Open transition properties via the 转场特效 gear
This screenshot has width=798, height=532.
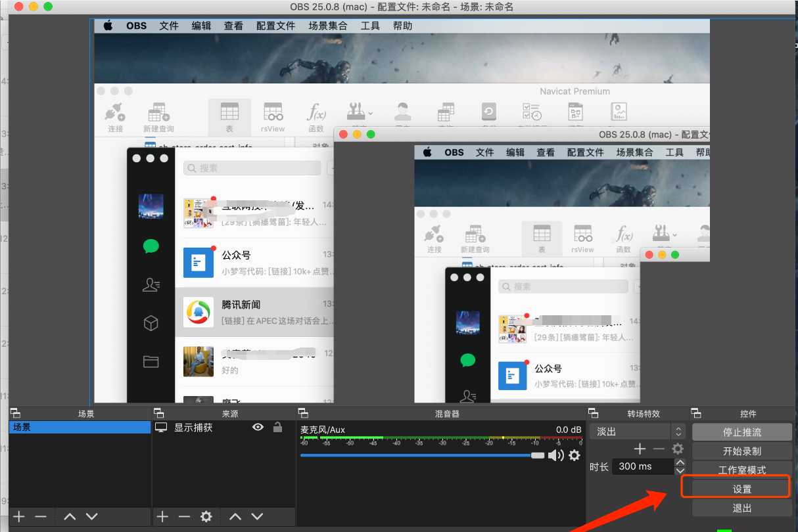[678, 449]
